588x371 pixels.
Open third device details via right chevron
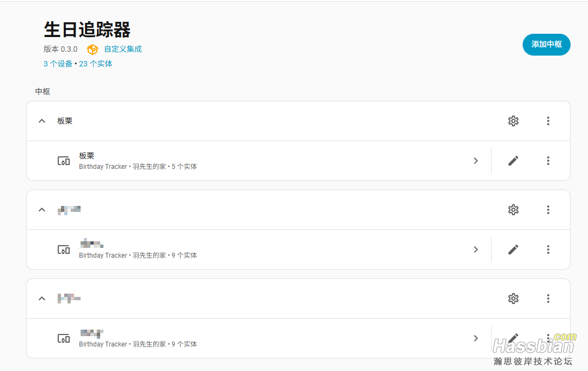pos(476,338)
